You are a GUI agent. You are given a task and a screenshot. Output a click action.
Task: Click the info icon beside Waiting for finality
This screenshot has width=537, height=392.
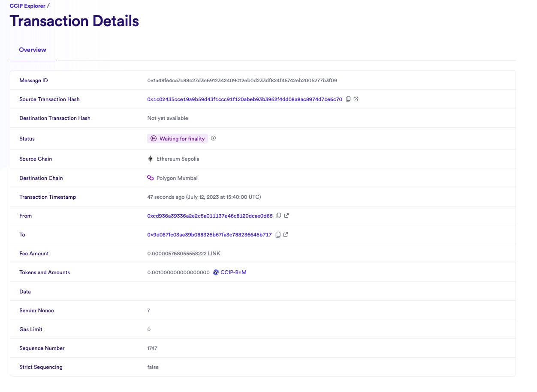214,138
